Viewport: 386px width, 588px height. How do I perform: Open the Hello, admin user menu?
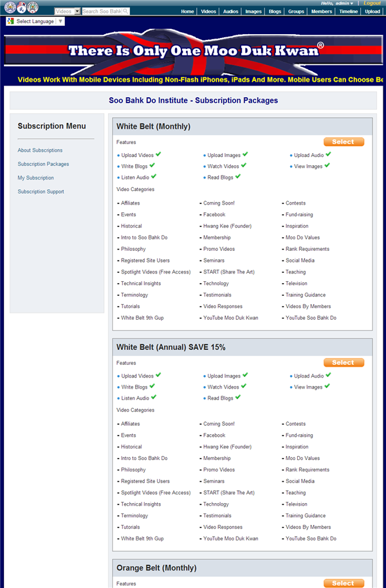337,3
